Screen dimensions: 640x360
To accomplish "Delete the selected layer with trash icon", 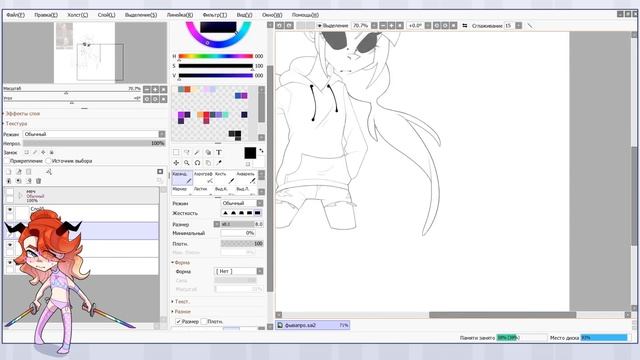I will (38, 181).
